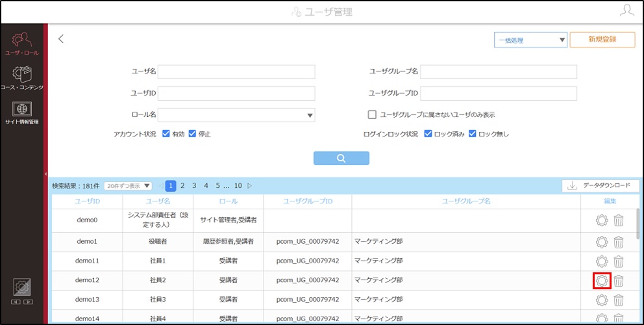Jump to results page 10
Image resolution: width=644 pixels, height=325 pixels.
pyautogui.click(x=238, y=186)
